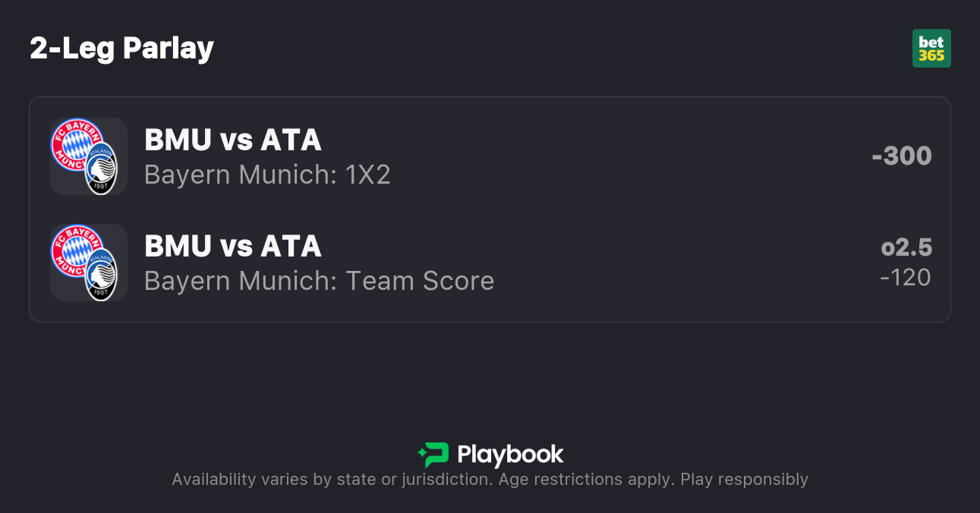Image resolution: width=980 pixels, height=513 pixels.
Task: Click the "2-Leg Parlay" heading
Action: coord(121,49)
